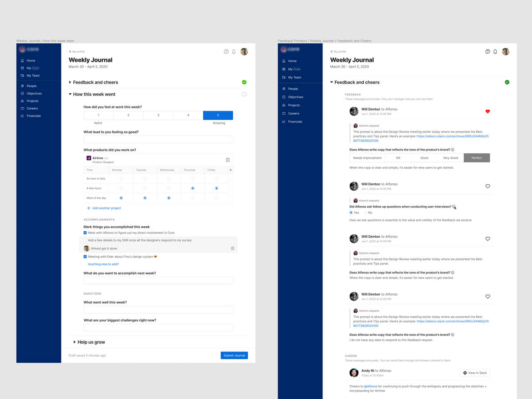Screen dimensions: 532x399
Task: Go to Financials in right sidebar
Action: tap(295, 122)
